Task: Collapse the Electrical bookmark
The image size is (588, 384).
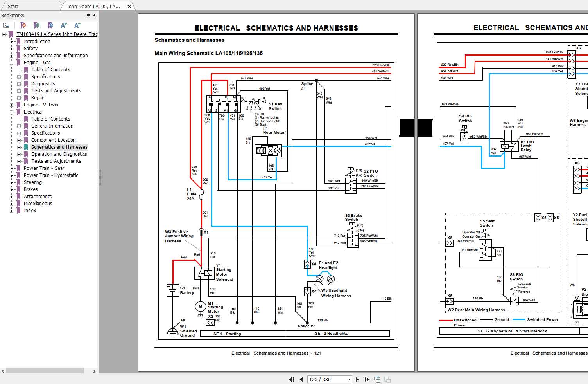Action: (x=12, y=112)
